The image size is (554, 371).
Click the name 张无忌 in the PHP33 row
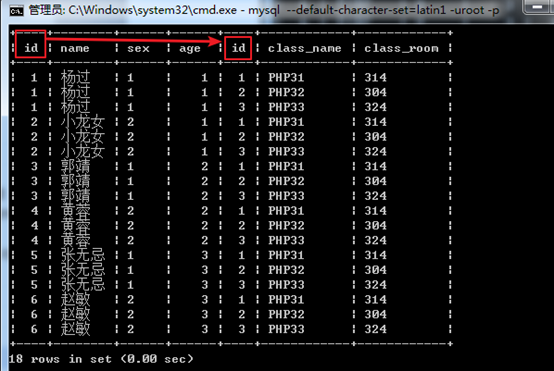[x=83, y=285]
